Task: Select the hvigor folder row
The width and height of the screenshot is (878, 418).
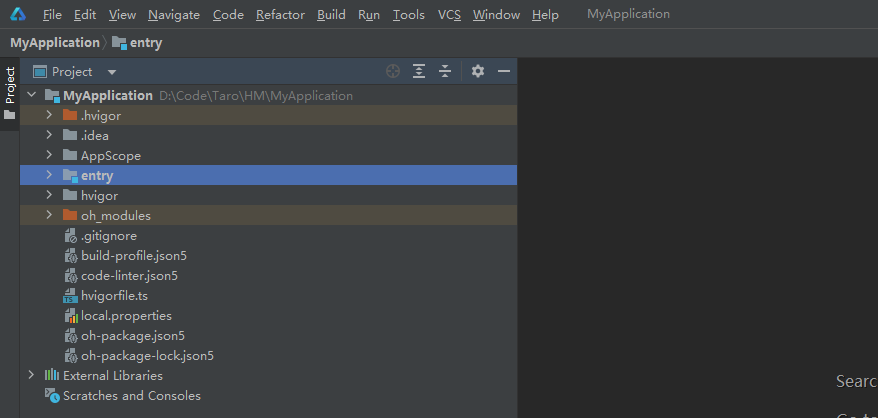Action: coord(268,196)
